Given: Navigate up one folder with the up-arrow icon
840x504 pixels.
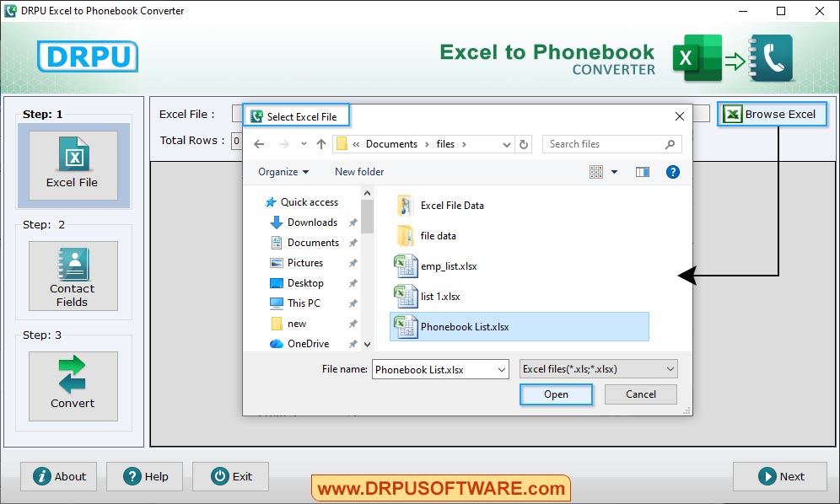Looking at the screenshot, I should (x=321, y=144).
